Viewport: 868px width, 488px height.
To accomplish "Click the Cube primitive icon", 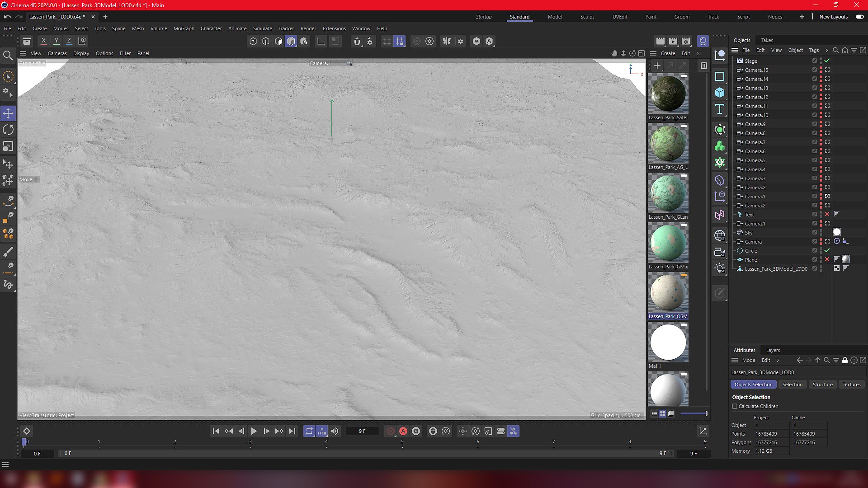I will pyautogui.click(x=720, y=93).
